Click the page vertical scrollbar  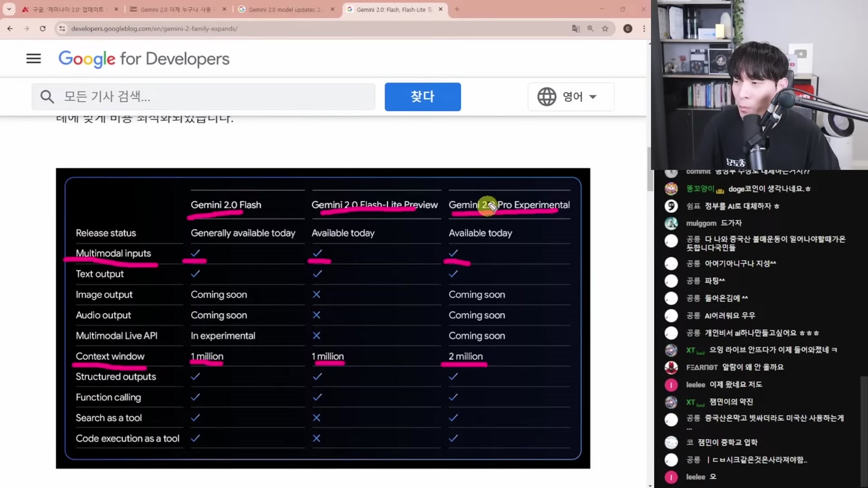[650, 169]
